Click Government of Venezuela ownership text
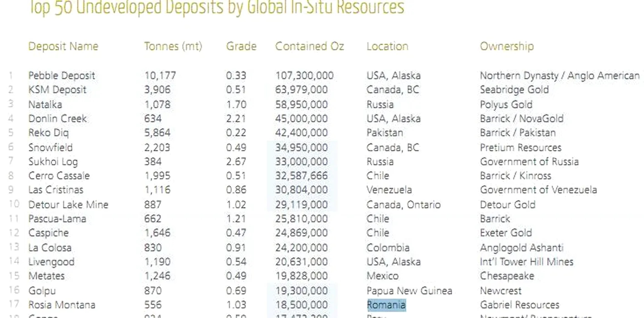 pos(538,190)
